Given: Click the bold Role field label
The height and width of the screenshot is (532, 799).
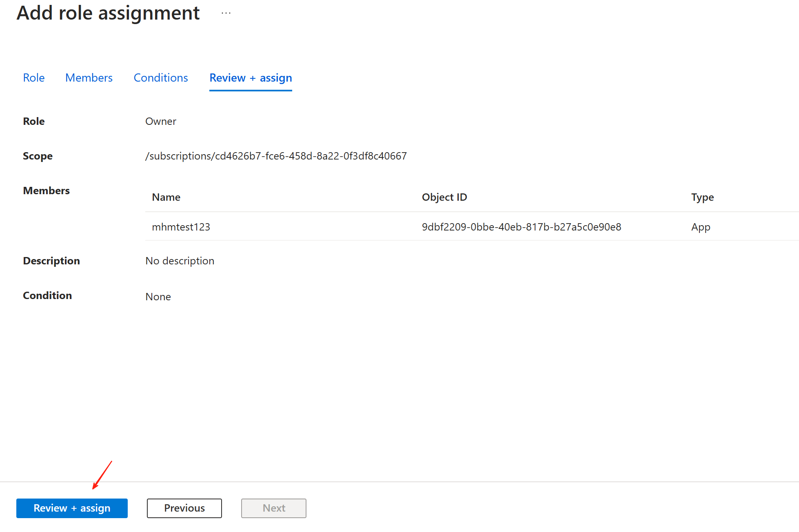Looking at the screenshot, I should coord(34,121).
